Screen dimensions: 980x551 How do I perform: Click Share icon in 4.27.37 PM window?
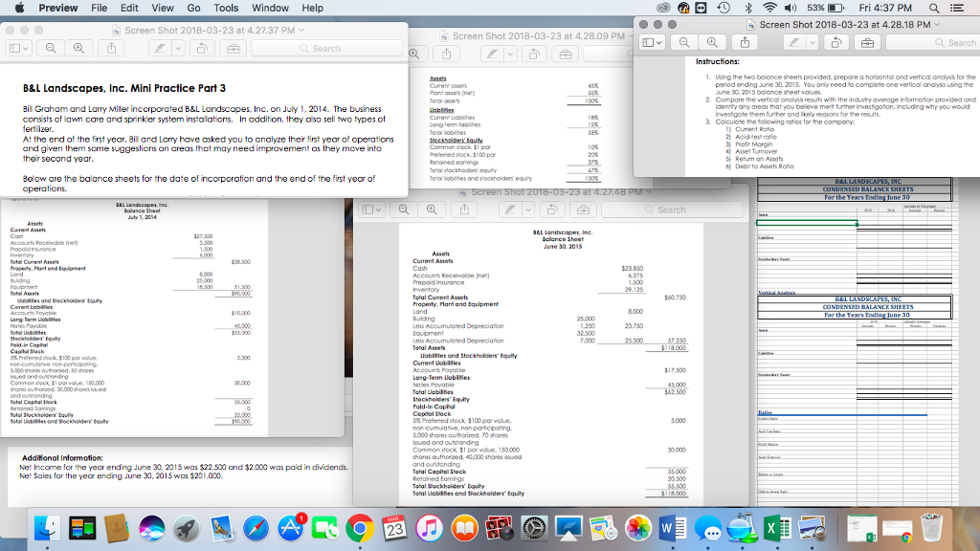pos(111,48)
